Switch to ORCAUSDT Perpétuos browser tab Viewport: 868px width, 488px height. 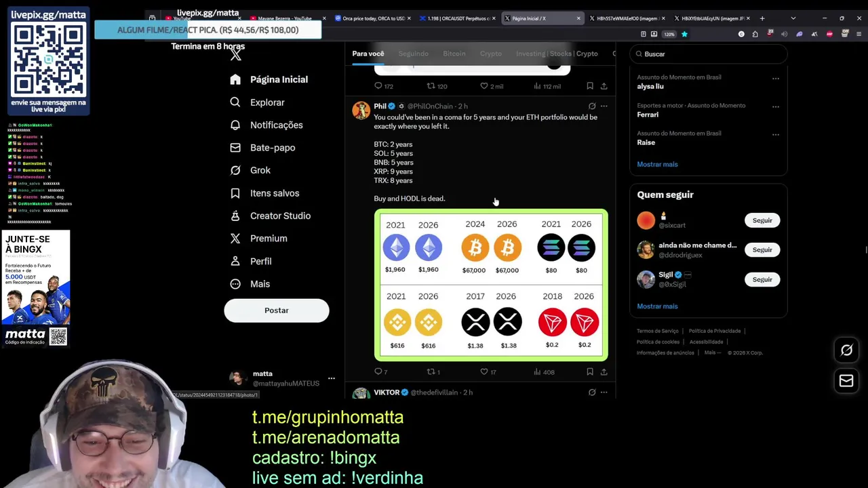coord(458,18)
